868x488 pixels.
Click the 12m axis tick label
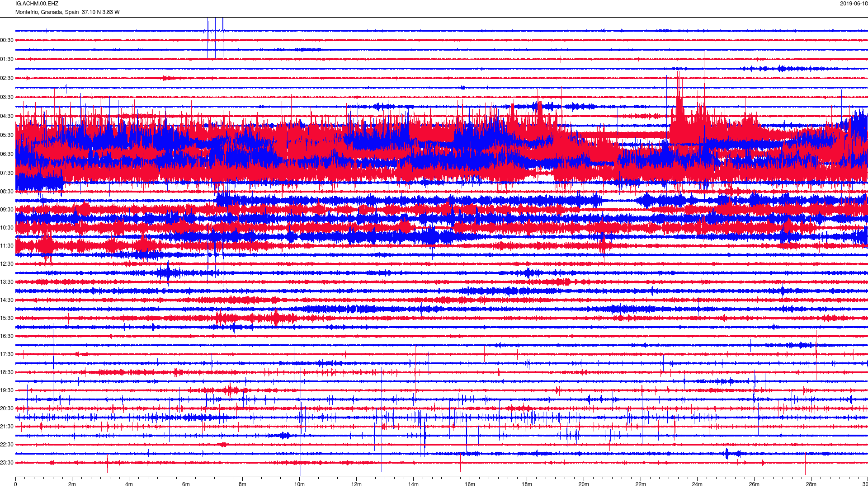pyautogui.click(x=356, y=484)
